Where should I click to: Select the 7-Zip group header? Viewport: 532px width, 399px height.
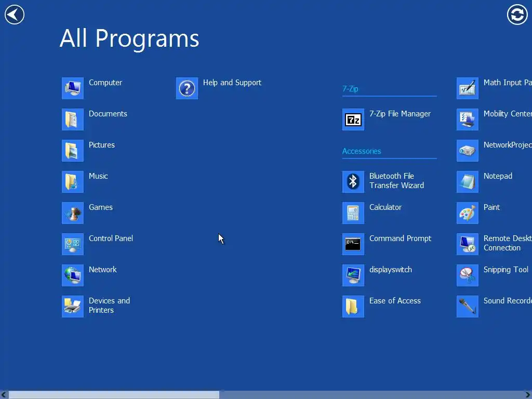tap(350, 89)
